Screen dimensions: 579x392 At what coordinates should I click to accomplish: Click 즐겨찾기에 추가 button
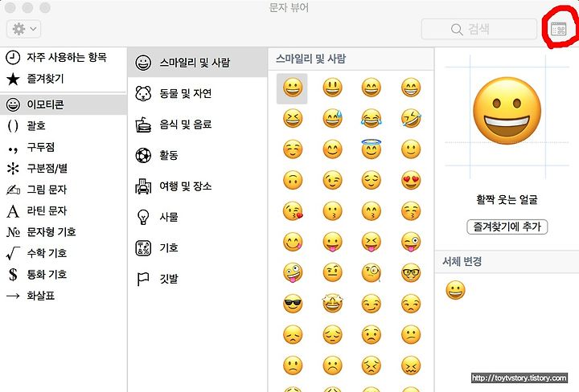click(x=507, y=227)
